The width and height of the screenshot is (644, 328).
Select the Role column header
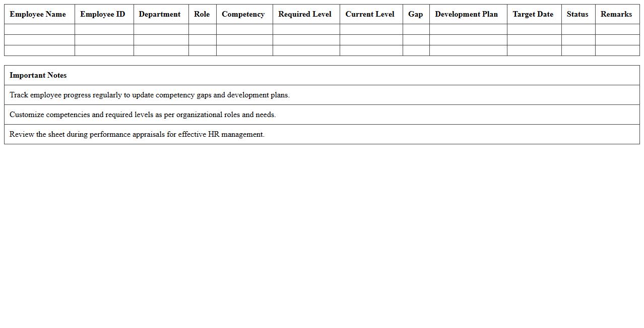pos(202,14)
